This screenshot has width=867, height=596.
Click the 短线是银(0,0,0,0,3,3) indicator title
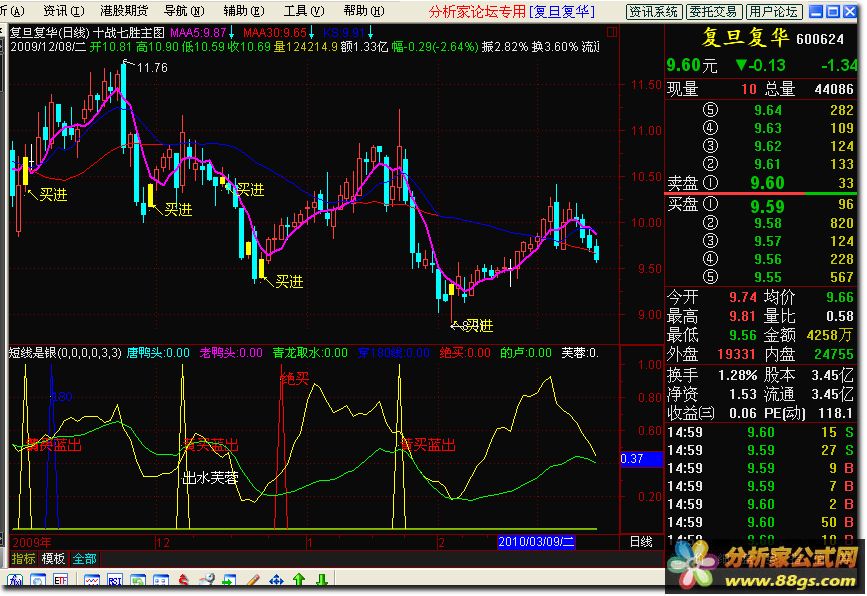coord(65,353)
